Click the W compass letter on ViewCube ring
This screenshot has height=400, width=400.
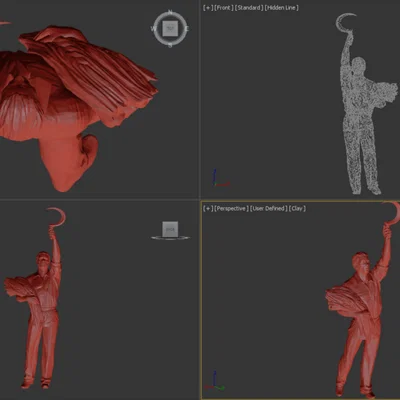153,29
